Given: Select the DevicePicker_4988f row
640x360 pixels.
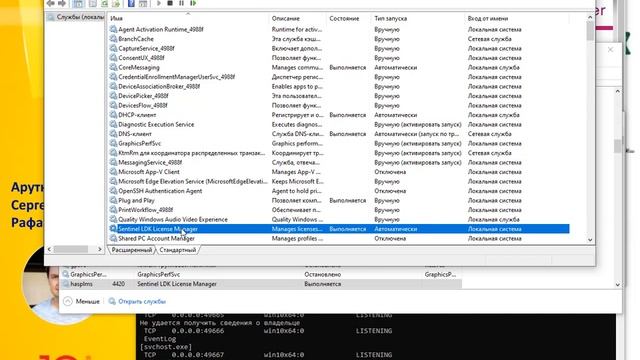Looking at the screenshot, I should pyautogui.click(x=339, y=96).
